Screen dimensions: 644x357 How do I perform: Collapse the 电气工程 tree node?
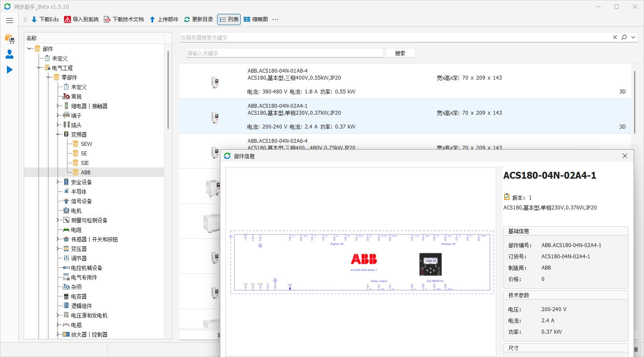pos(39,68)
